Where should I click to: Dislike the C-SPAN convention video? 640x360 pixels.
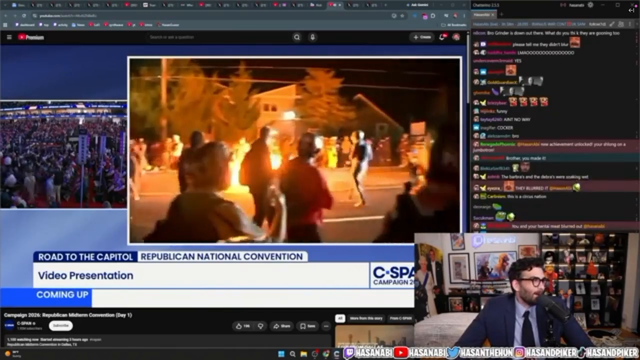tap(260, 326)
